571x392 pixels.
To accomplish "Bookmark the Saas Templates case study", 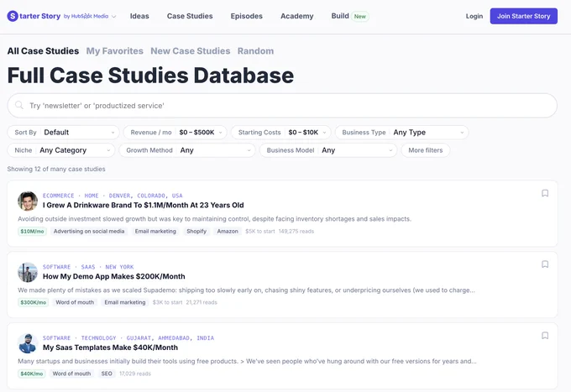I will (545, 336).
